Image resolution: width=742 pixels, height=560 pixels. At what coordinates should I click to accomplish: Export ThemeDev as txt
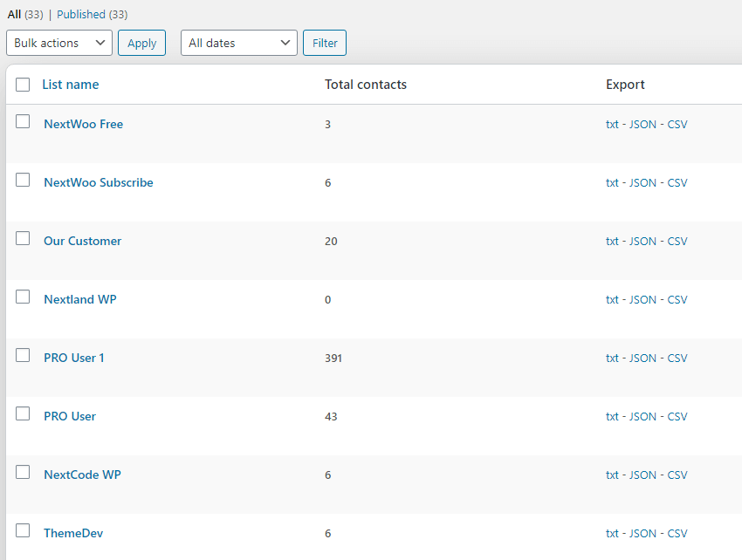pos(612,534)
